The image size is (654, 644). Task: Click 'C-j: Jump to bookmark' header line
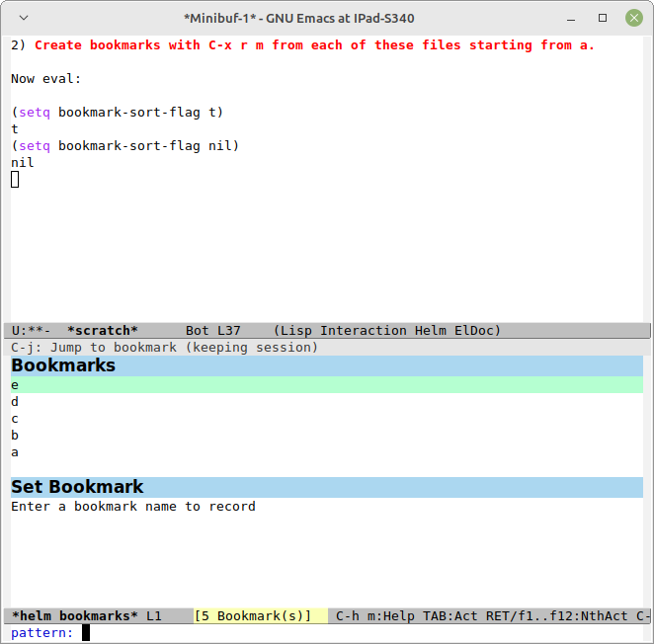pos(164,347)
